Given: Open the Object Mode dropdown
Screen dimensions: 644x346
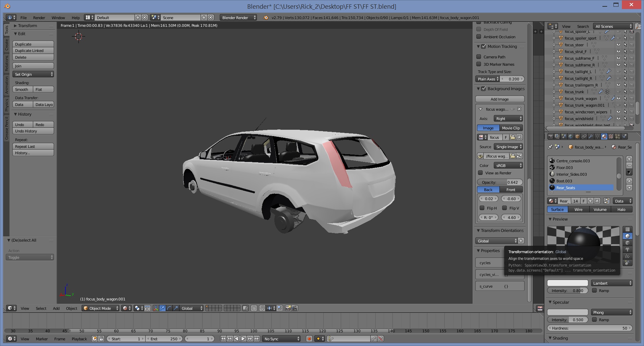Looking at the screenshot, I should point(101,308).
